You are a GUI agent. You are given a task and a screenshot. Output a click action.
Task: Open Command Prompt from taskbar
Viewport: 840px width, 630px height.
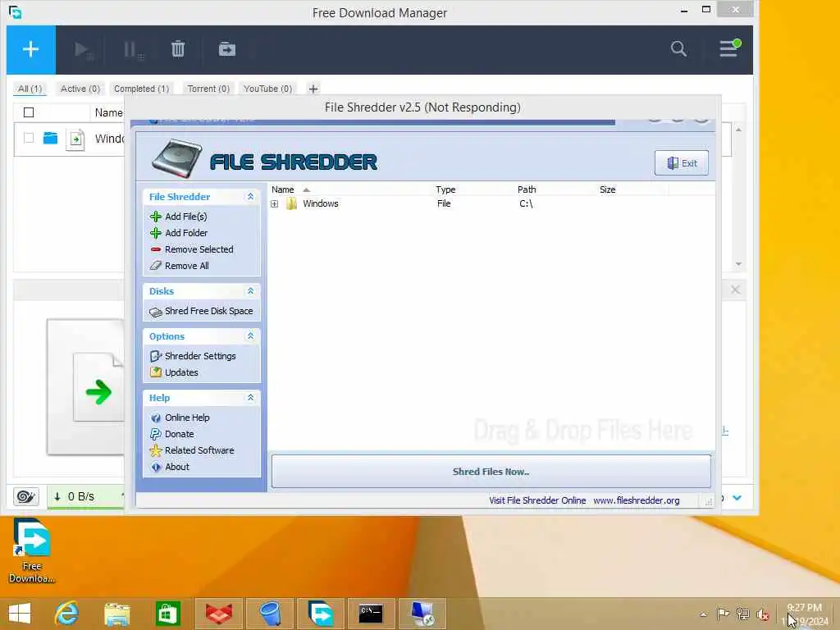click(371, 614)
